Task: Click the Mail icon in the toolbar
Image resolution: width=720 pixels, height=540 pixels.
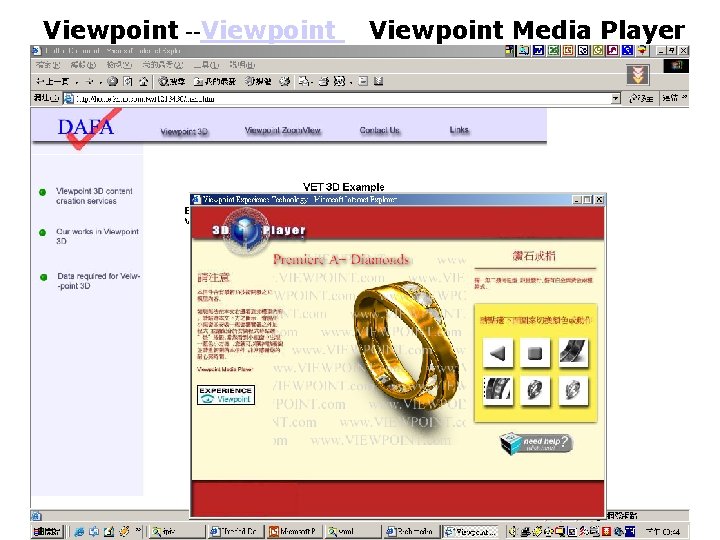Action: click(x=304, y=82)
